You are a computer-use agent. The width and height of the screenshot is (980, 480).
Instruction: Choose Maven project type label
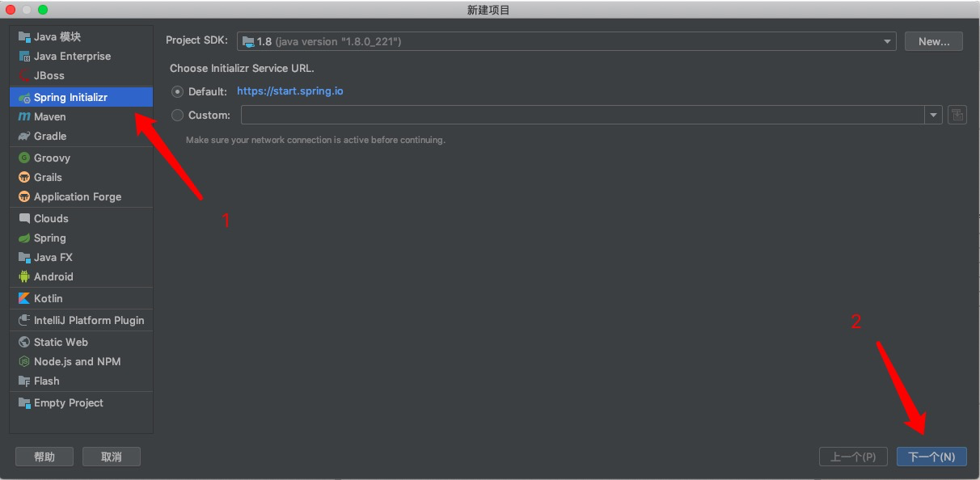50,116
